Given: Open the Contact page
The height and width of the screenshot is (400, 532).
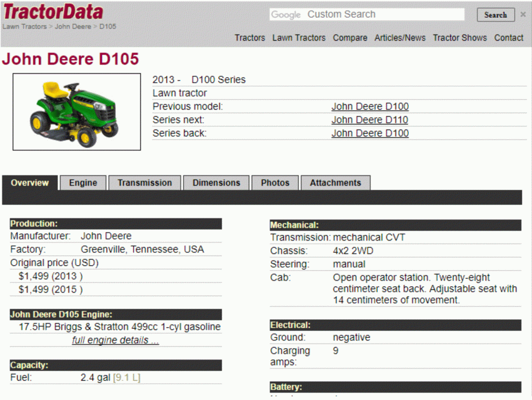Looking at the screenshot, I should pos(508,37).
